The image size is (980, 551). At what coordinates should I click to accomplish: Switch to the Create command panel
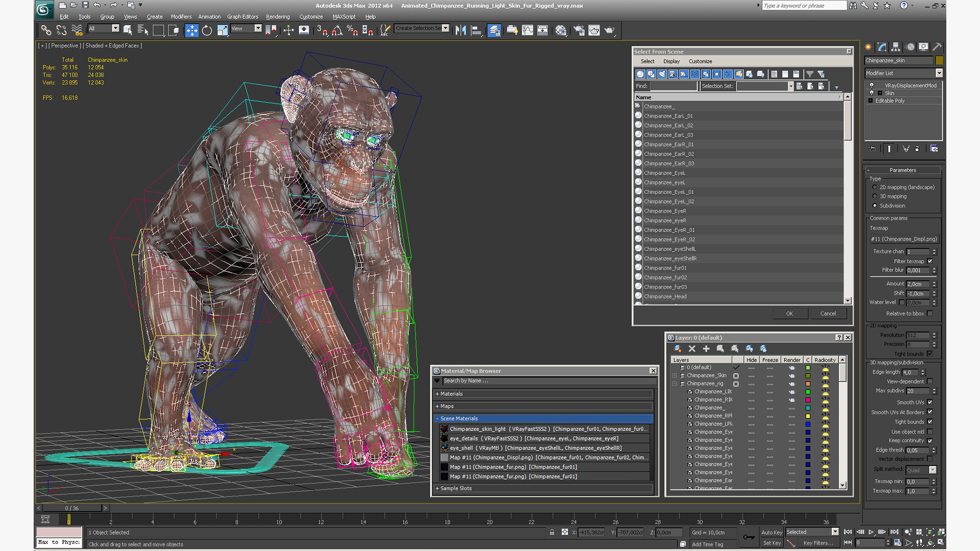868,47
